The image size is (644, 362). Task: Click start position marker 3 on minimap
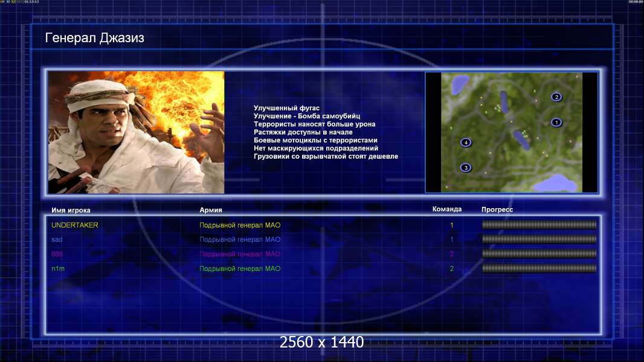tap(466, 167)
